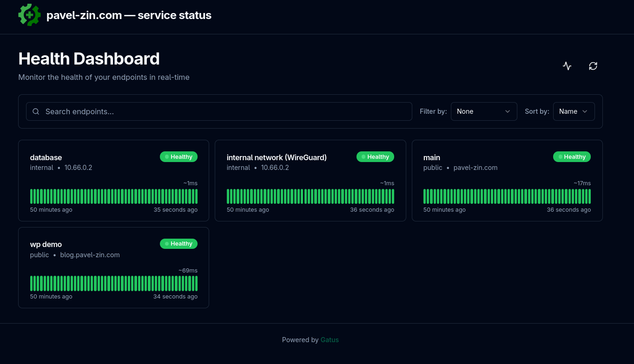Click the main card's result bars
634x364 pixels.
click(x=507, y=196)
